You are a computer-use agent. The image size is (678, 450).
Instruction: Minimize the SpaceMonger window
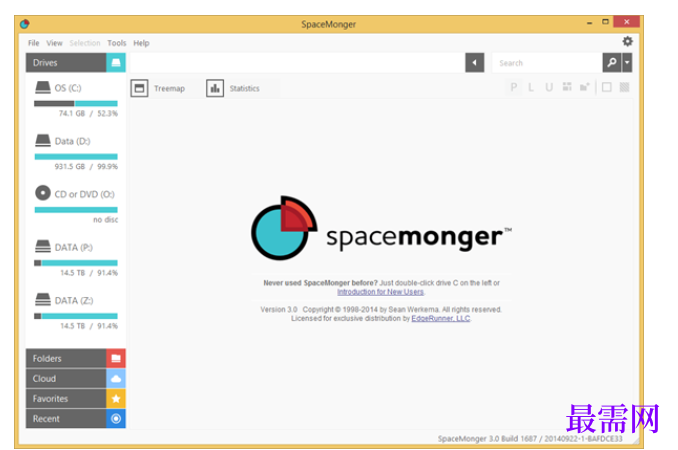[589, 22]
